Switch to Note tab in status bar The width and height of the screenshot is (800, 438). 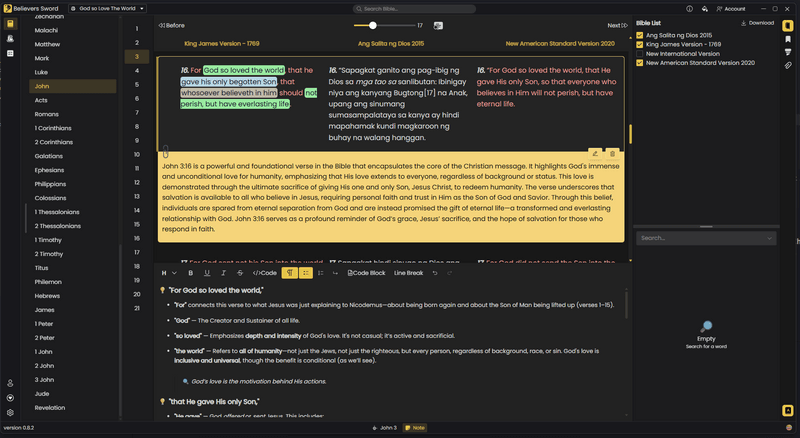pos(415,428)
